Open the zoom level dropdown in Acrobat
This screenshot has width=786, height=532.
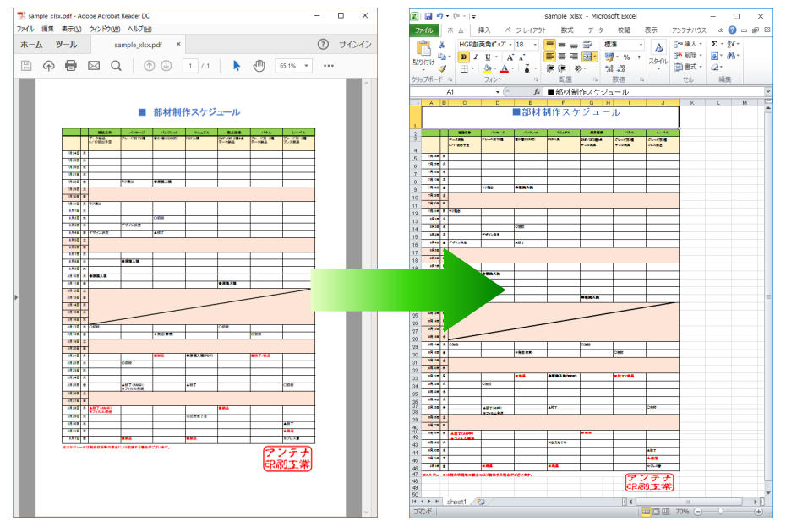[306, 66]
